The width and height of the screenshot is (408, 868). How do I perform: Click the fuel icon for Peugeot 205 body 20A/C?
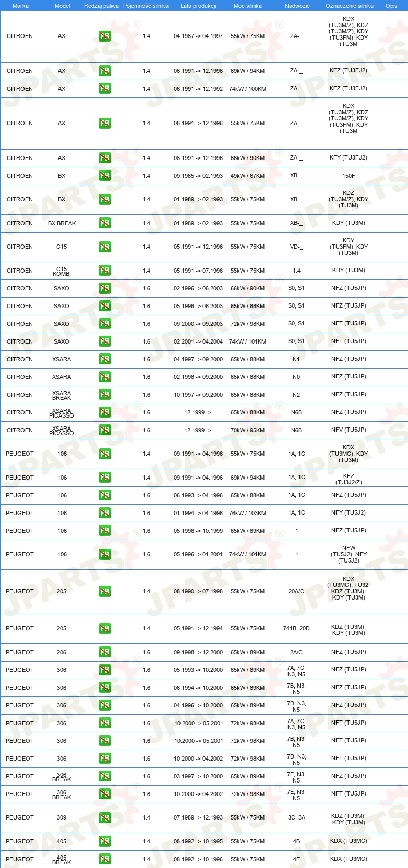click(105, 591)
